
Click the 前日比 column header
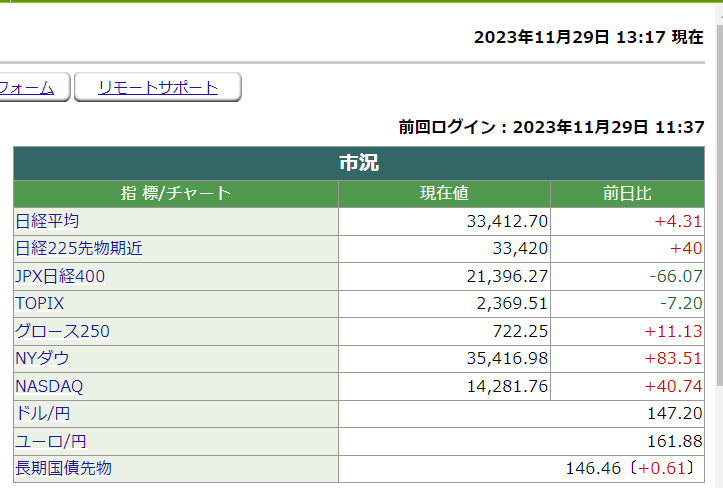click(627, 194)
